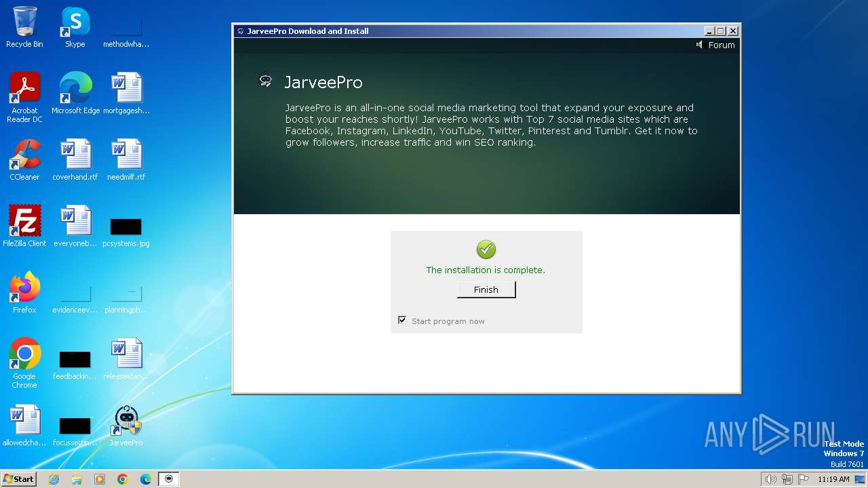The width and height of the screenshot is (868, 488).
Task: Click The installation is complete text
Action: (486, 270)
